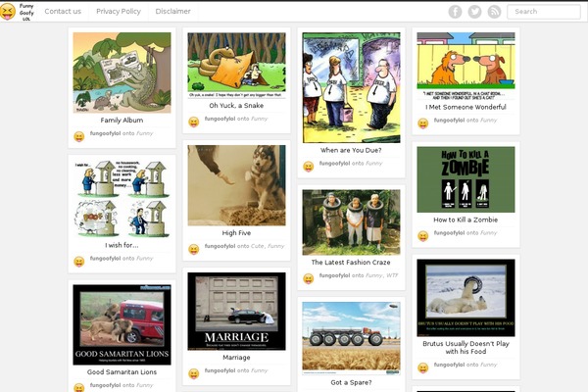
Task: Click the Family Album title link
Action: 122,120
